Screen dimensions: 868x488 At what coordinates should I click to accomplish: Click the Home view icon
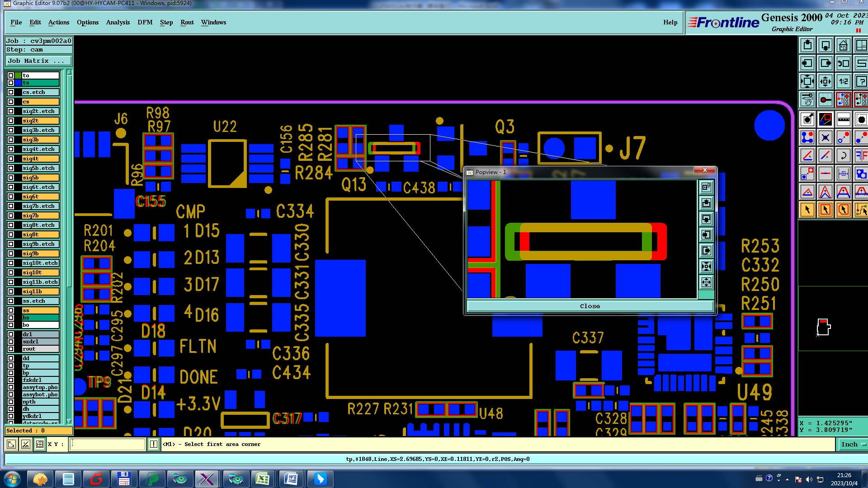(x=843, y=46)
